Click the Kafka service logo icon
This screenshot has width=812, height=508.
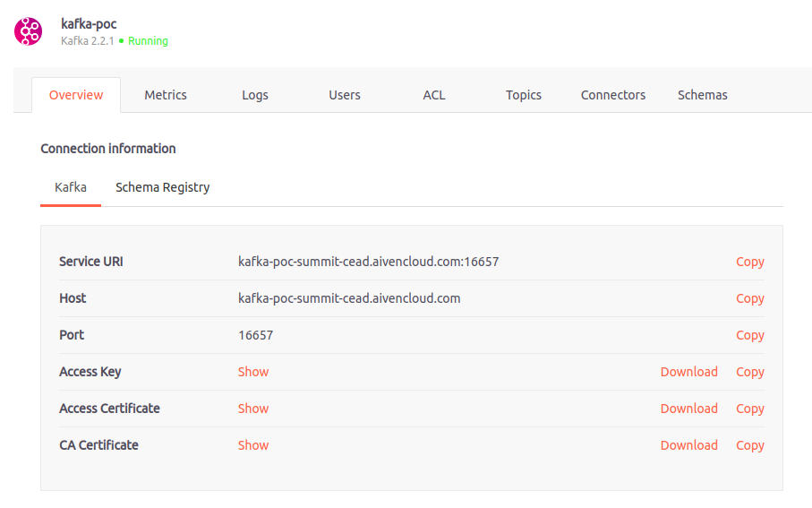(28, 31)
